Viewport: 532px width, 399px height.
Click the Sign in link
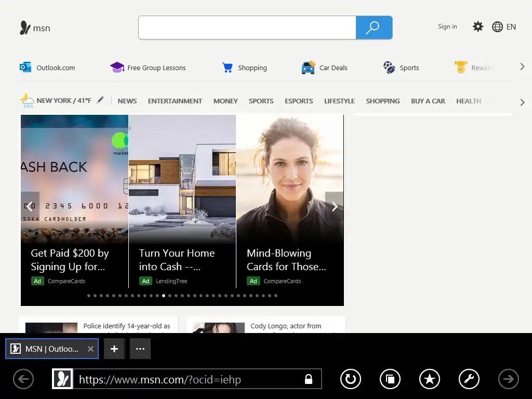[447, 26]
